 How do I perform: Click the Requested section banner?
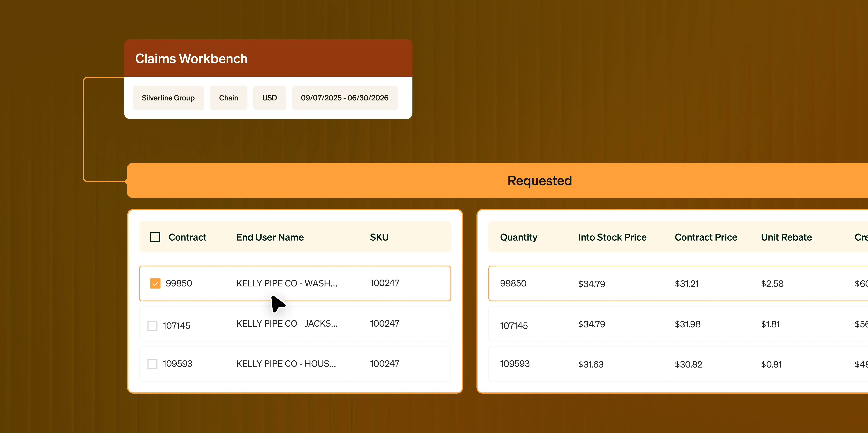click(x=539, y=181)
